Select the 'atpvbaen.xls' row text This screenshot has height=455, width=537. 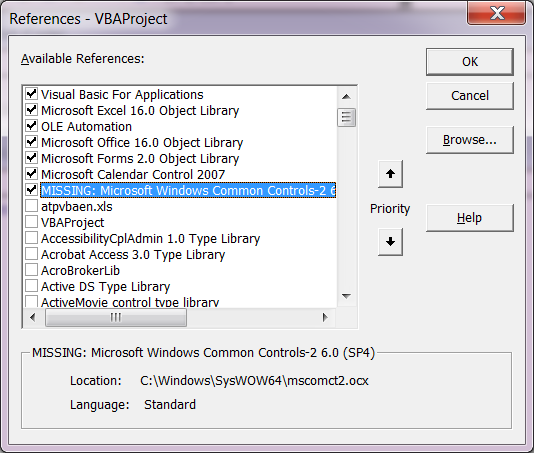point(77,207)
